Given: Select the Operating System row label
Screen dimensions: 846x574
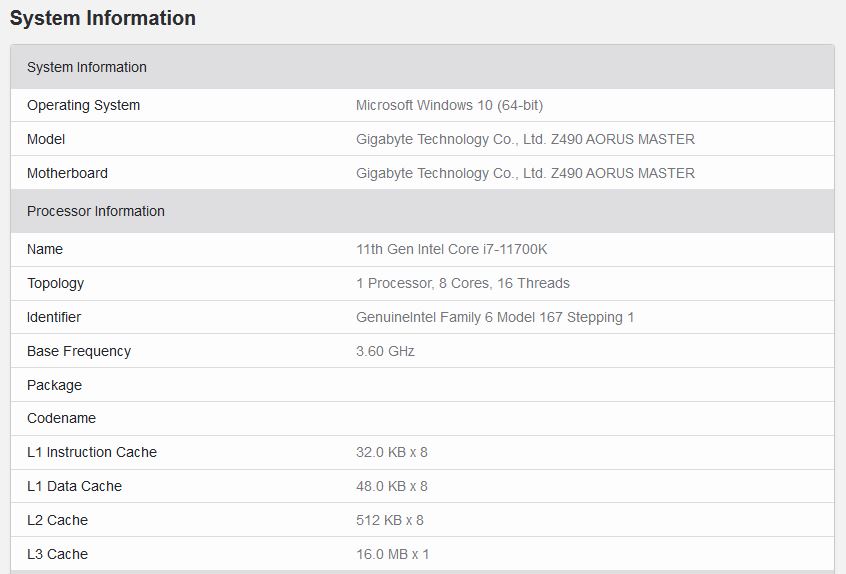Looking at the screenshot, I should coord(83,105).
